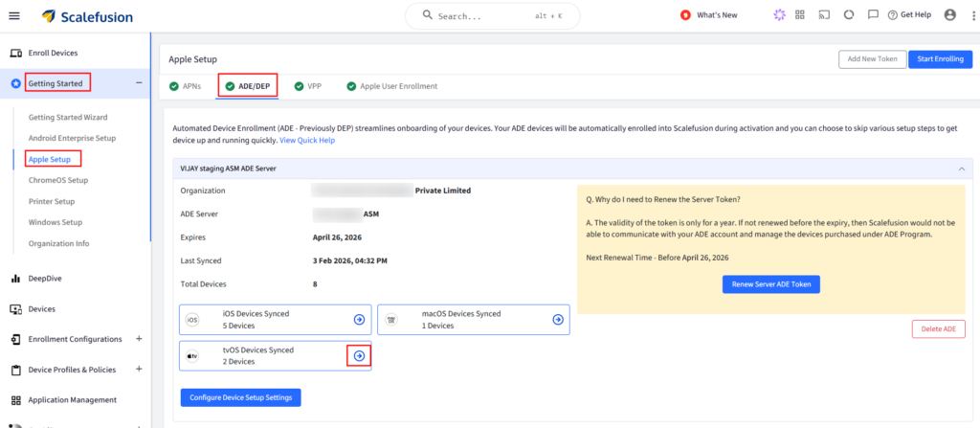980x428 pixels.
Task: Open Printer Setup
Action: point(52,201)
